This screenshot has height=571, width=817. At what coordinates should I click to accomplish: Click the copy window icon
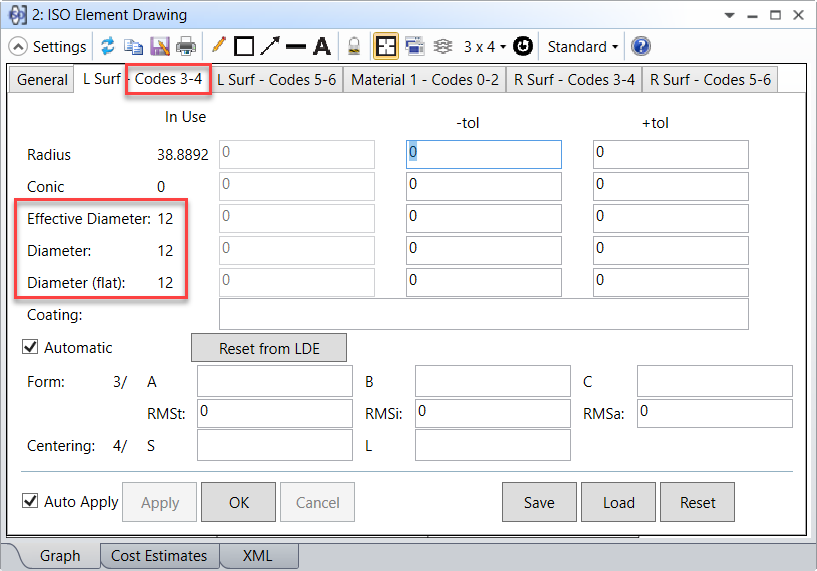(133, 46)
